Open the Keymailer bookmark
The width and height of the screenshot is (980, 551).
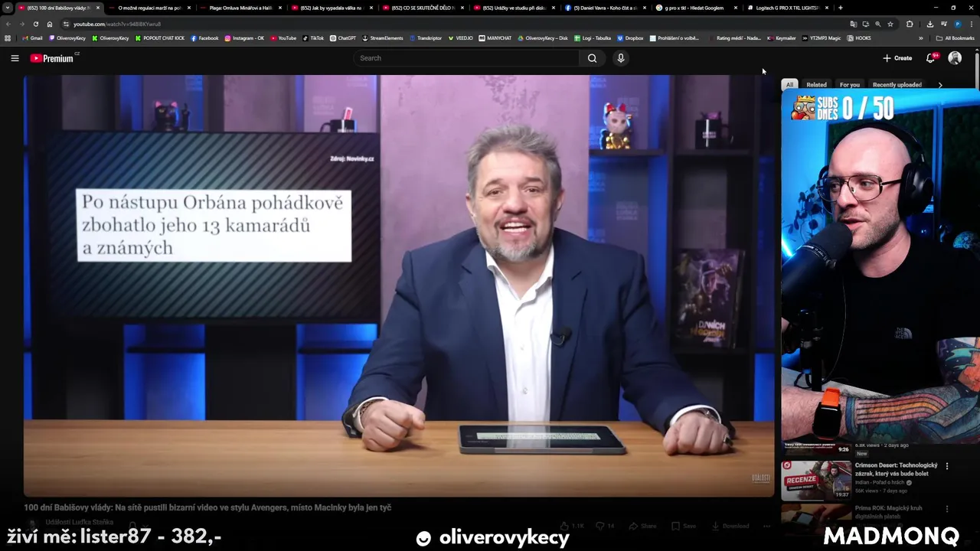coord(782,37)
